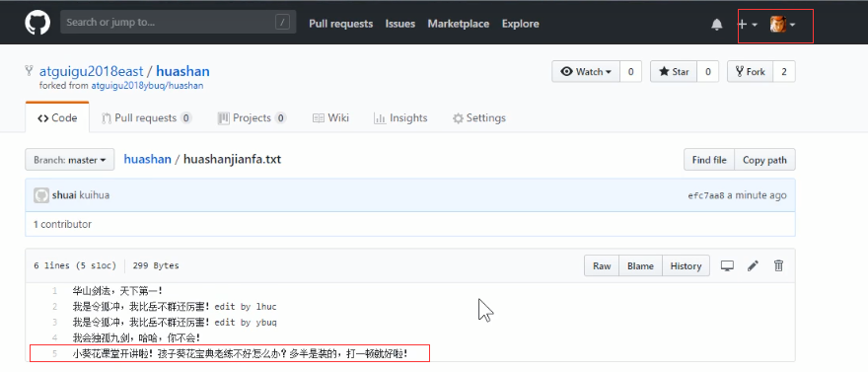
Task: Click the '299 Bytes' file size text
Action: point(156,265)
